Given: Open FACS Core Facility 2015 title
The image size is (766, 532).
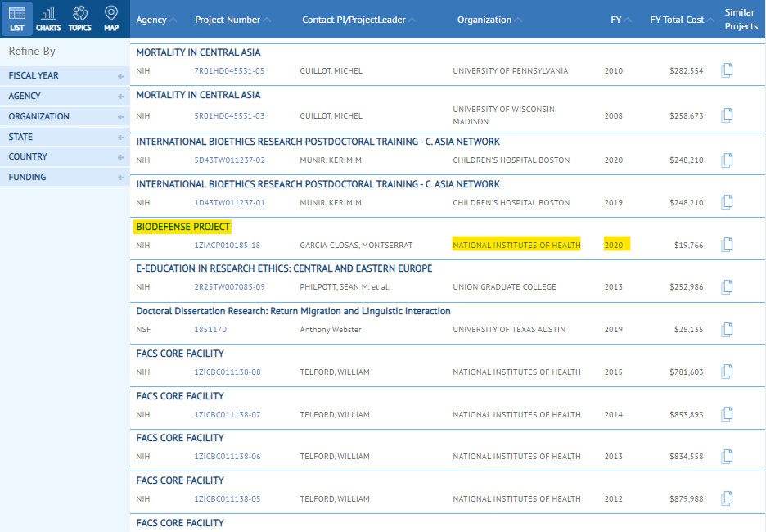Looking at the screenshot, I should pos(180,354).
